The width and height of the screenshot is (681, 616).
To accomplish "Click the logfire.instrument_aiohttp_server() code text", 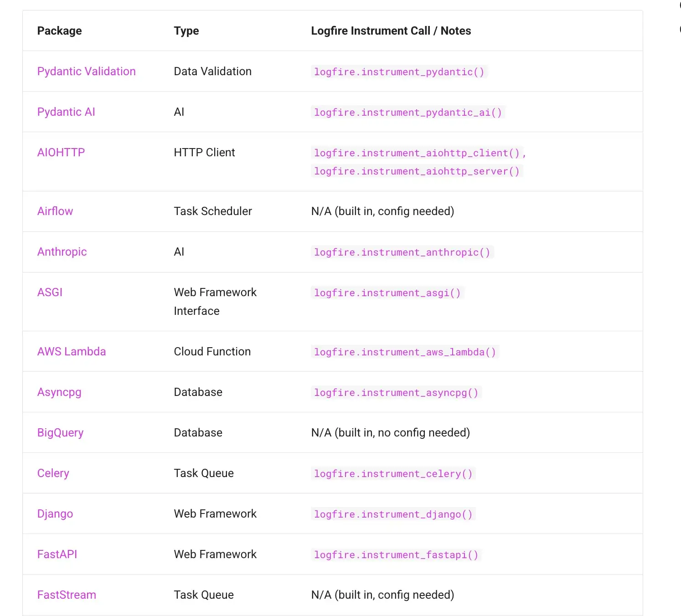I will pyautogui.click(x=417, y=171).
